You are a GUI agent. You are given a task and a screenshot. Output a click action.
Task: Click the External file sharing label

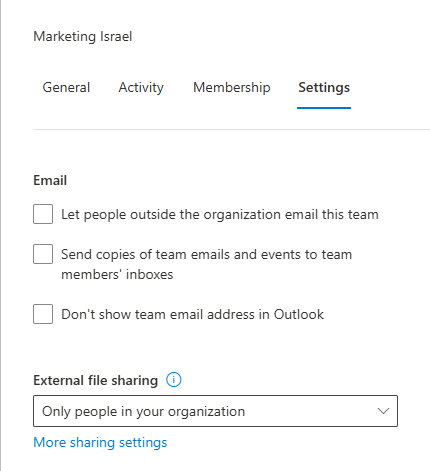point(95,380)
